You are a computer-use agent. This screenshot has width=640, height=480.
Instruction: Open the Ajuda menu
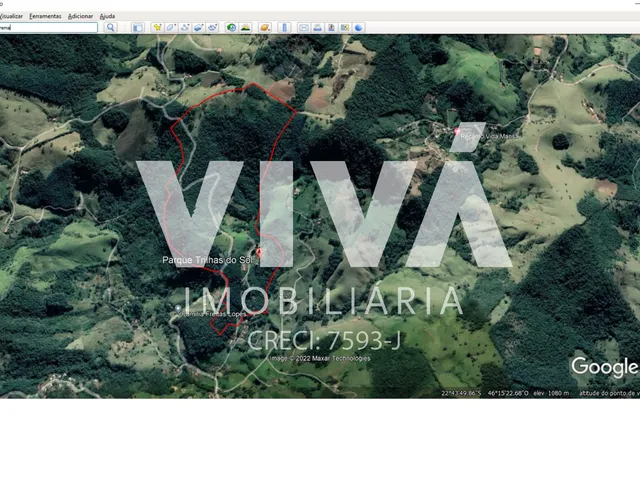point(107,16)
